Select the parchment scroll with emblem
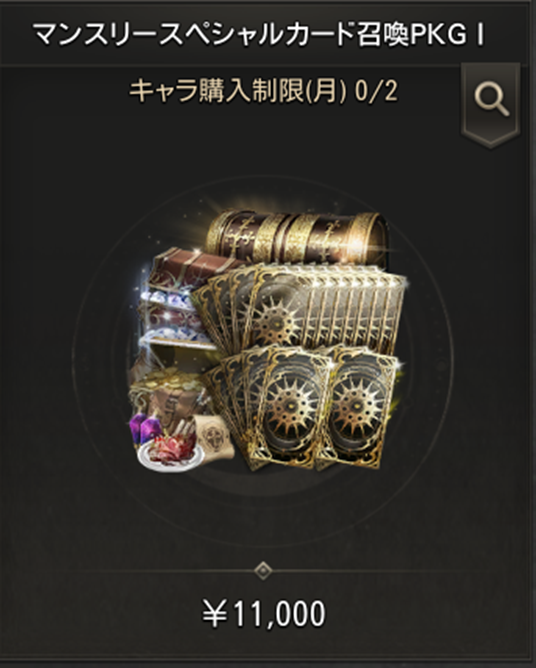536x668 pixels. (213, 437)
